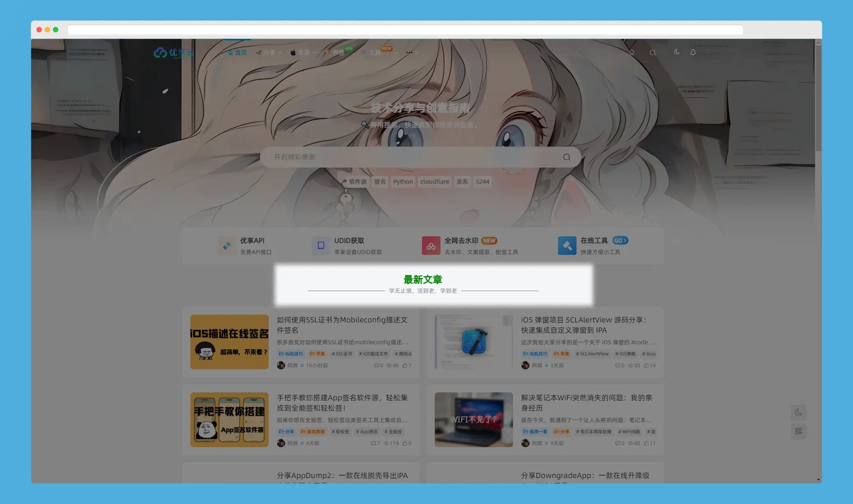The height and width of the screenshot is (504, 853).
Task: Click the header search magnifier icon
Action: tap(653, 53)
